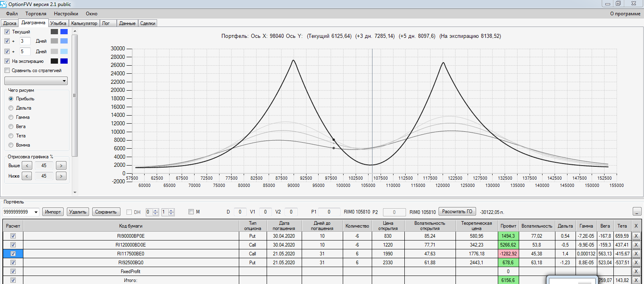The width and height of the screenshot is (644, 284).
Task: Increase the Выше percentage with right arrow
Action: (x=61, y=166)
